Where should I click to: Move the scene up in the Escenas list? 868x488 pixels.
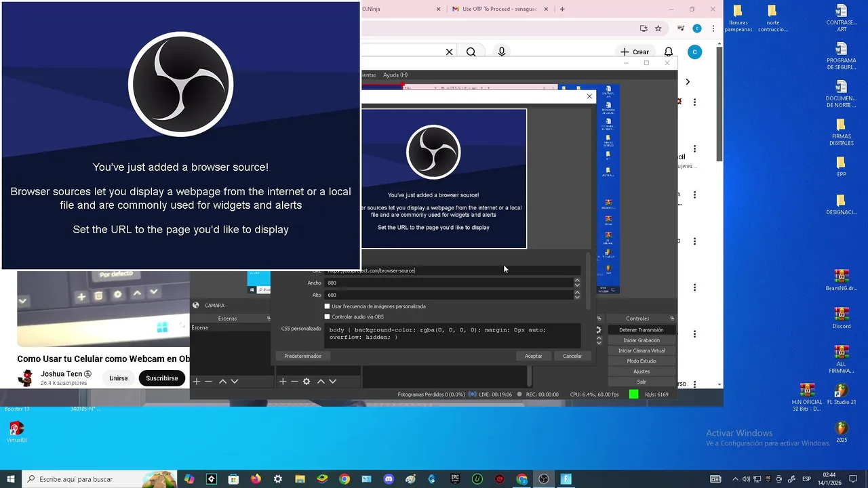coord(222,382)
